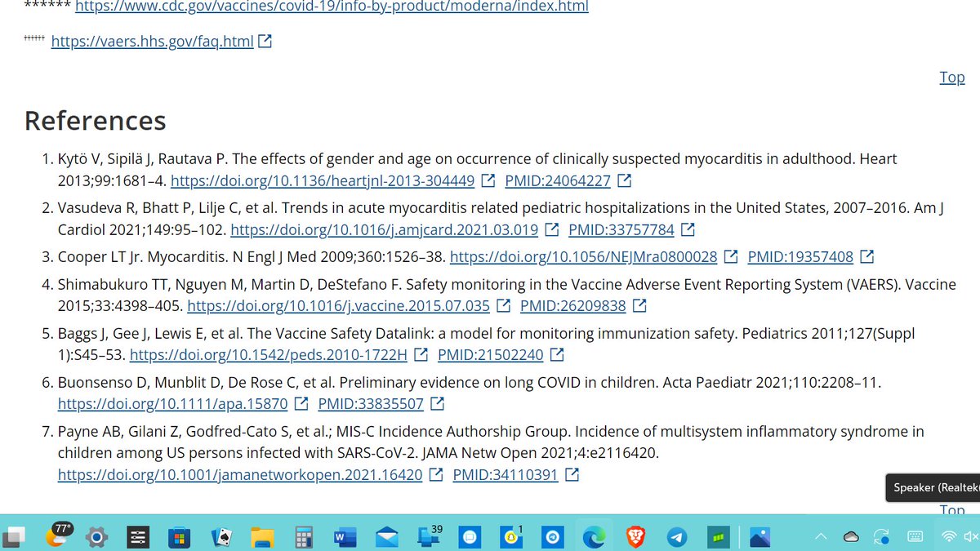Open Telegram from the taskbar
This screenshot has height=551, width=980.
click(x=676, y=537)
